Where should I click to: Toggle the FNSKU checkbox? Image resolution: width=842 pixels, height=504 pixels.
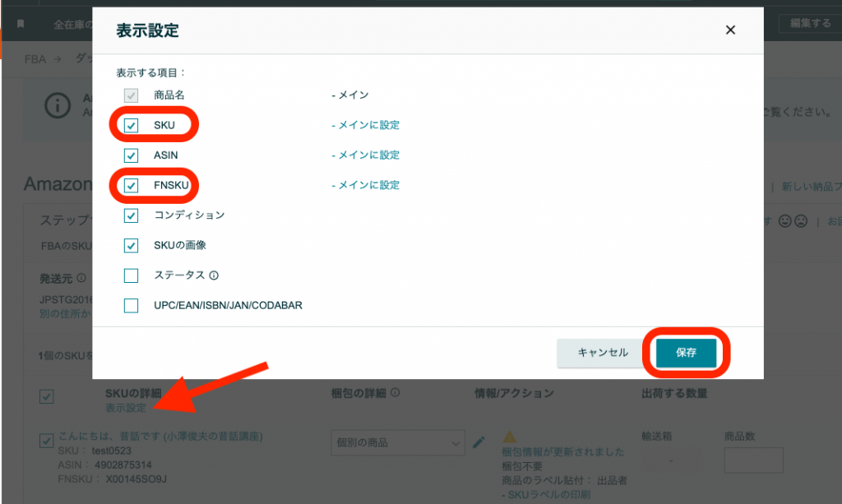[131, 185]
